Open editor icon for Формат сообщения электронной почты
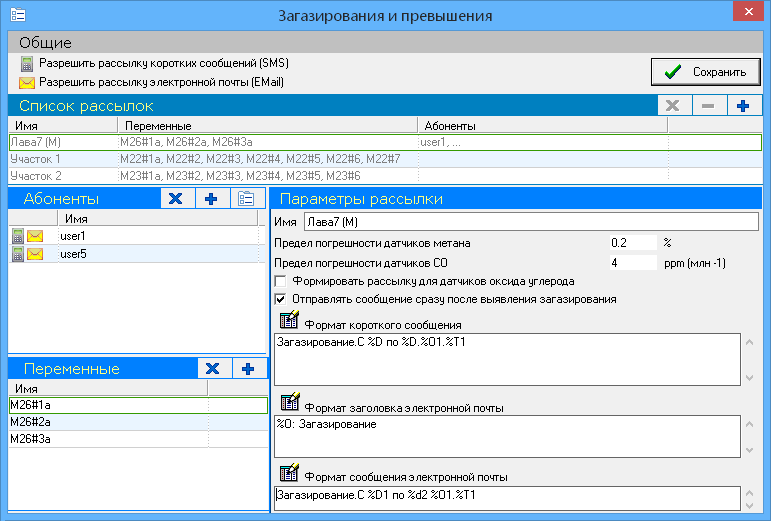Viewport: 771px width, 521px height. point(289,472)
